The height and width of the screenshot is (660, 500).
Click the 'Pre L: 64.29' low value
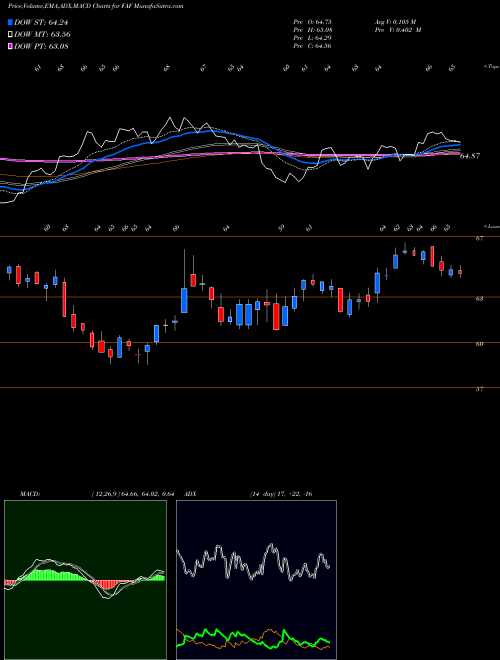click(314, 38)
